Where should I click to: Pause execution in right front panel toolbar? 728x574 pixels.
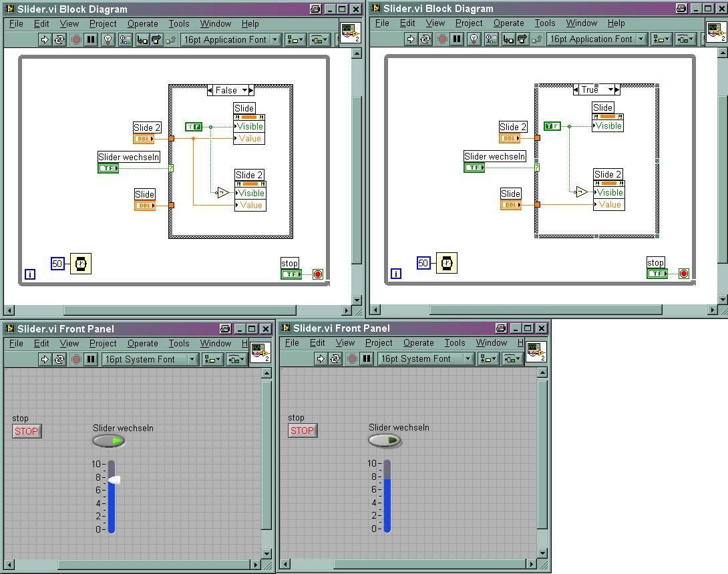367,358
